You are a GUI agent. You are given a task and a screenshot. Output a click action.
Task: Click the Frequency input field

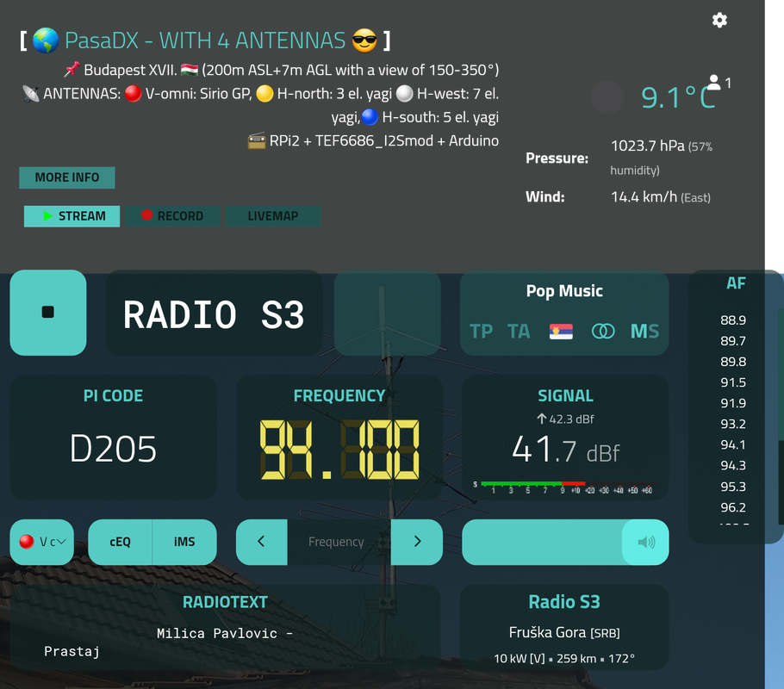pyautogui.click(x=339, y=542)
